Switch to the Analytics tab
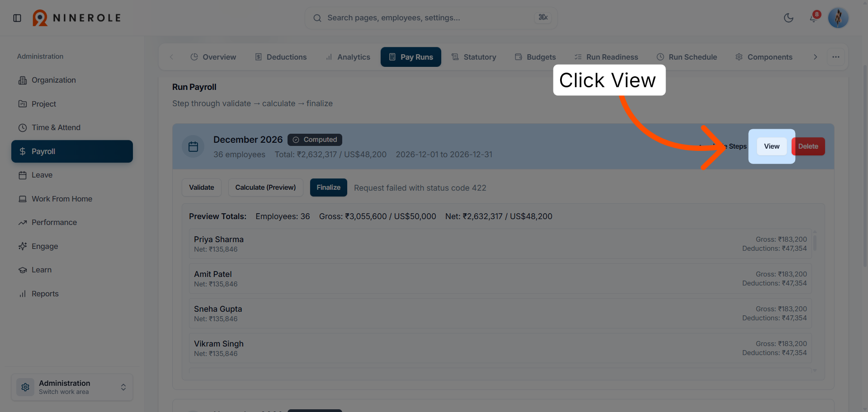The width and height of the screenshot is (868, 412). pyautogui.click(x=348, y=57)
